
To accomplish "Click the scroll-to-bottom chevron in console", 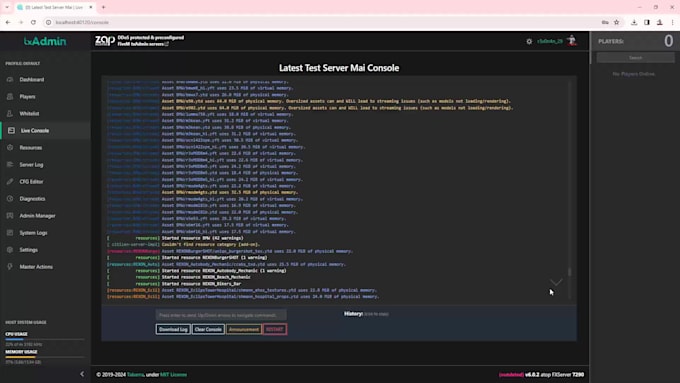I will (556, 282).
